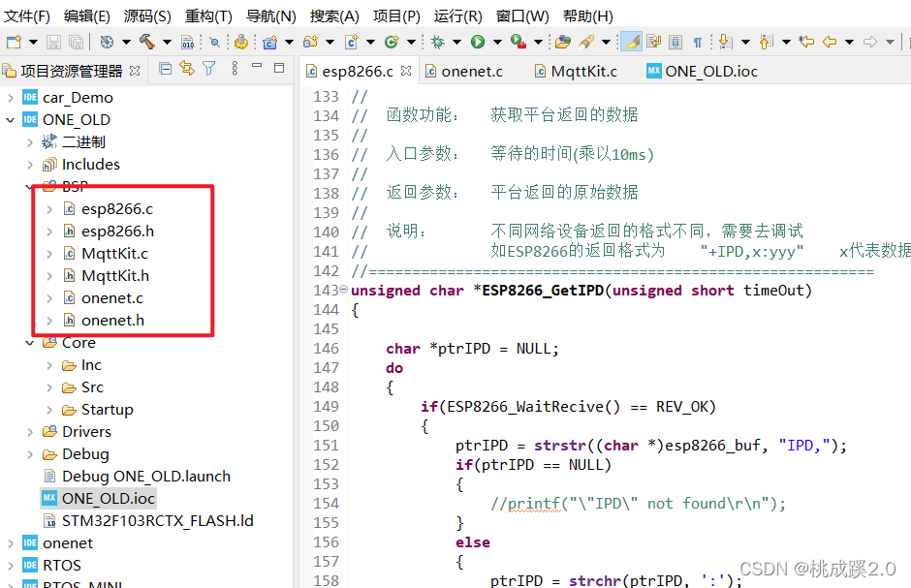Screen dimensions: 911x588
Task: Click the green new class icon
Action: [392, 42]
